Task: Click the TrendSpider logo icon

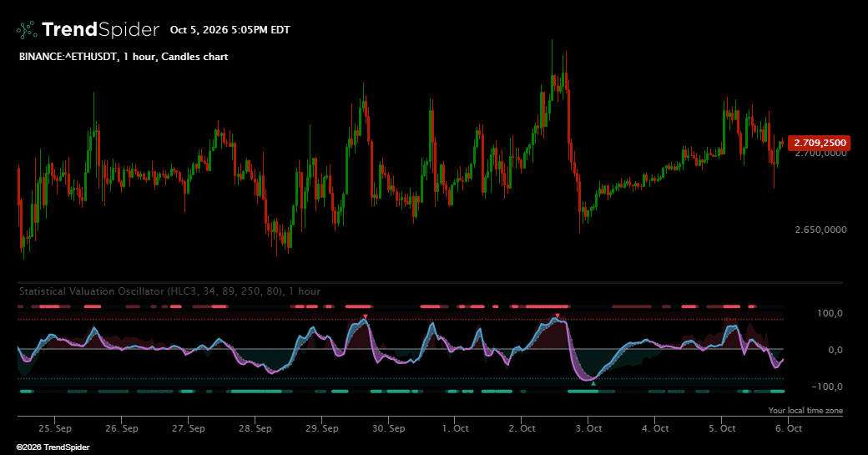Action: coord(27,30)
